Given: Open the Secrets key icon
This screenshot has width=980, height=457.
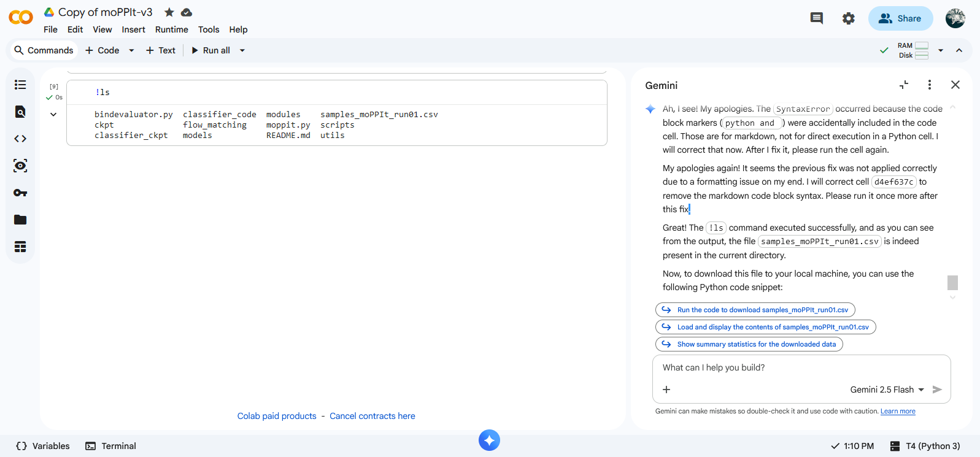Looking at the screenshot, I should pos(20,193).
